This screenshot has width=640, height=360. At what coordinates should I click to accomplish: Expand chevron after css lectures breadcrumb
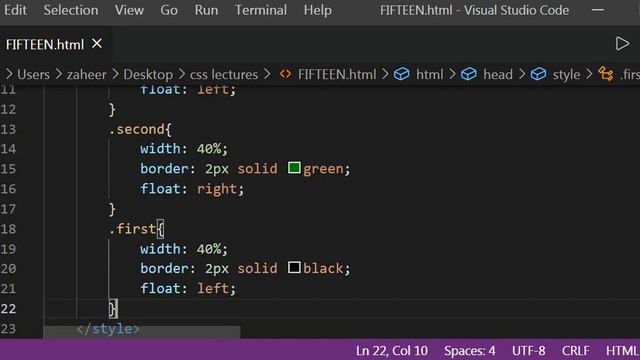point(267,74)
